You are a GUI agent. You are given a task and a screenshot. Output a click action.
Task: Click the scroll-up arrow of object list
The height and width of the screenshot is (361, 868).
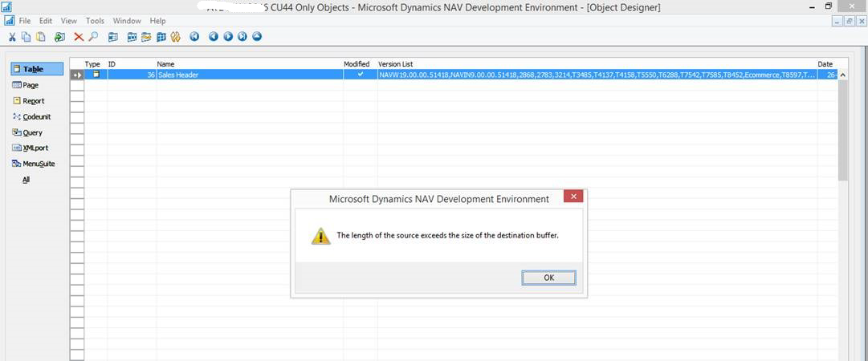click(843, 75)
